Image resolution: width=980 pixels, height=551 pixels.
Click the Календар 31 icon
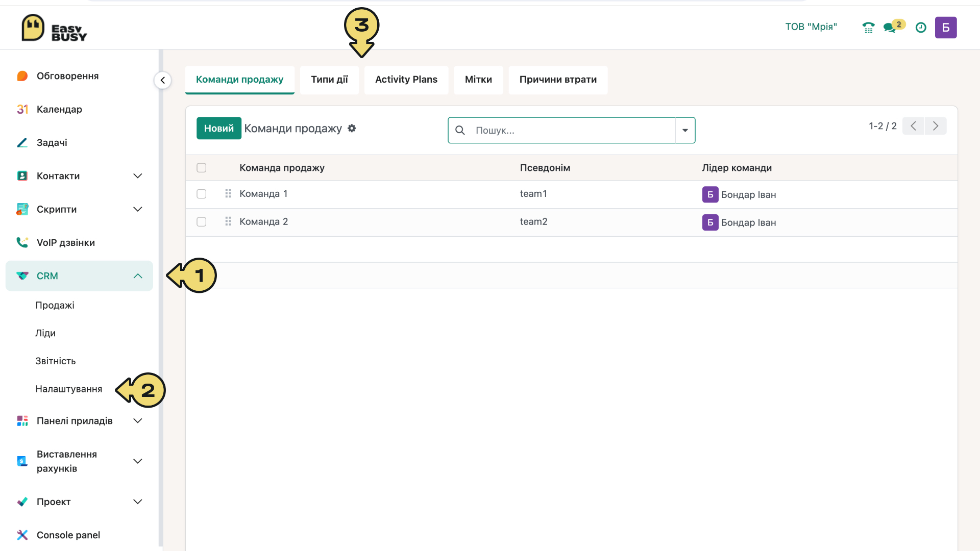[22, 109]
